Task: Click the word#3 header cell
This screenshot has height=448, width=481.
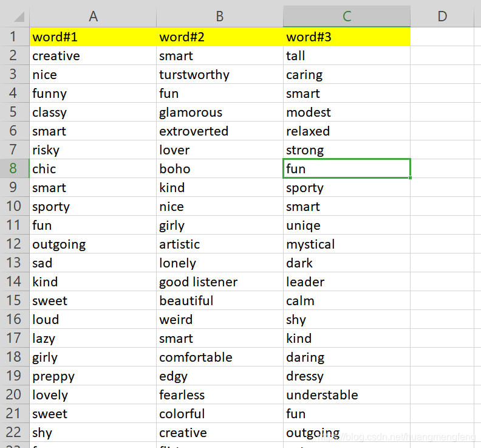Action: coord(347,37)
